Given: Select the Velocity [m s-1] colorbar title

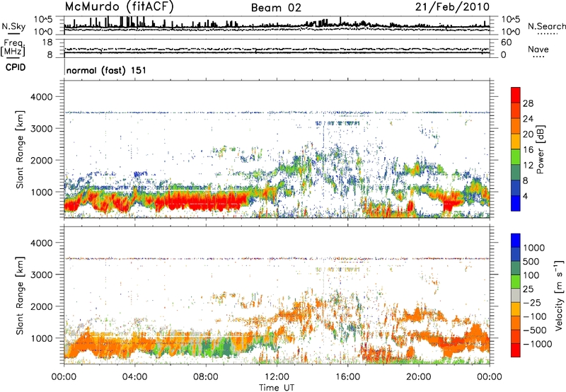Looking at the screenshot, I should click(x=559, y=295).
